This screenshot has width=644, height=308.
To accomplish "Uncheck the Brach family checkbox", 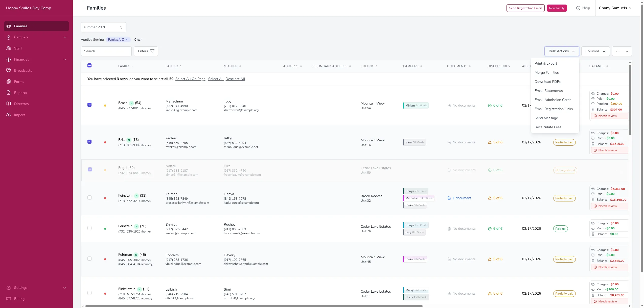I will tap(89, 105).
